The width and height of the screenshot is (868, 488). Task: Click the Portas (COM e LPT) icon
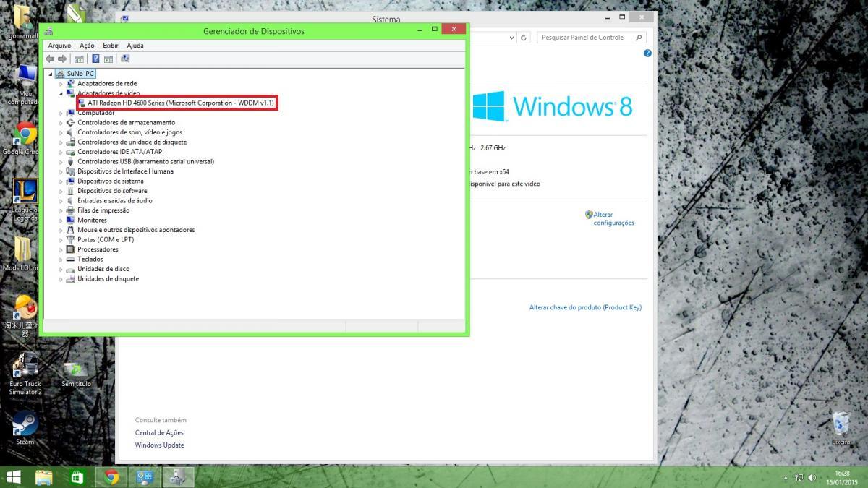coord(70,240)
